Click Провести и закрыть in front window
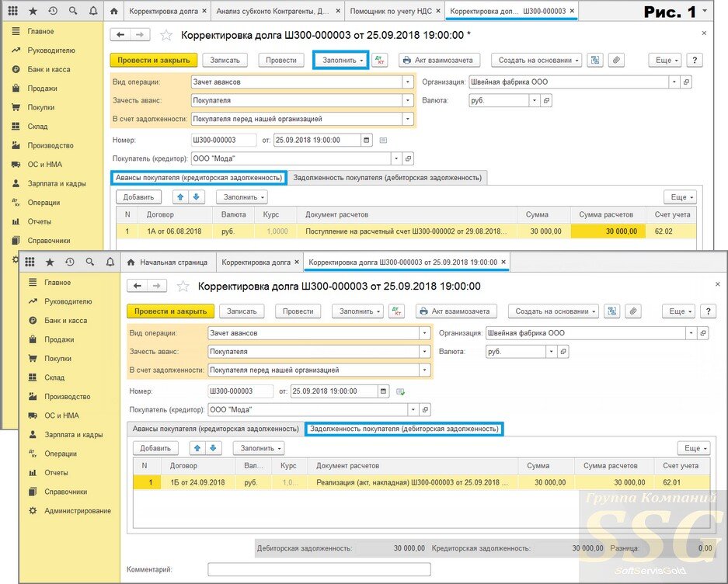The image size is (728, 584). [x=170, y=311]
